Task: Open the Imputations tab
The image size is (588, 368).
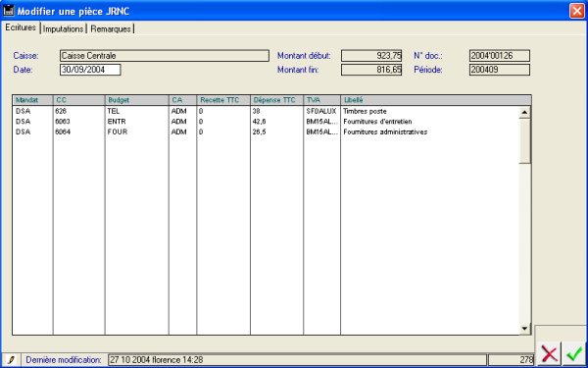Action: tap(63, 28)
